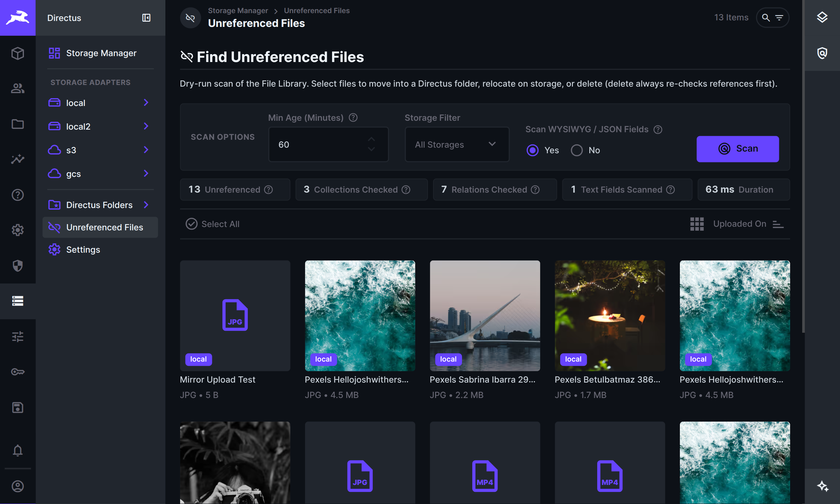Image resolution: width=840 pixels, height=504 pixels.
Task: Expand the s3 storage adapter
Action: 146,150
